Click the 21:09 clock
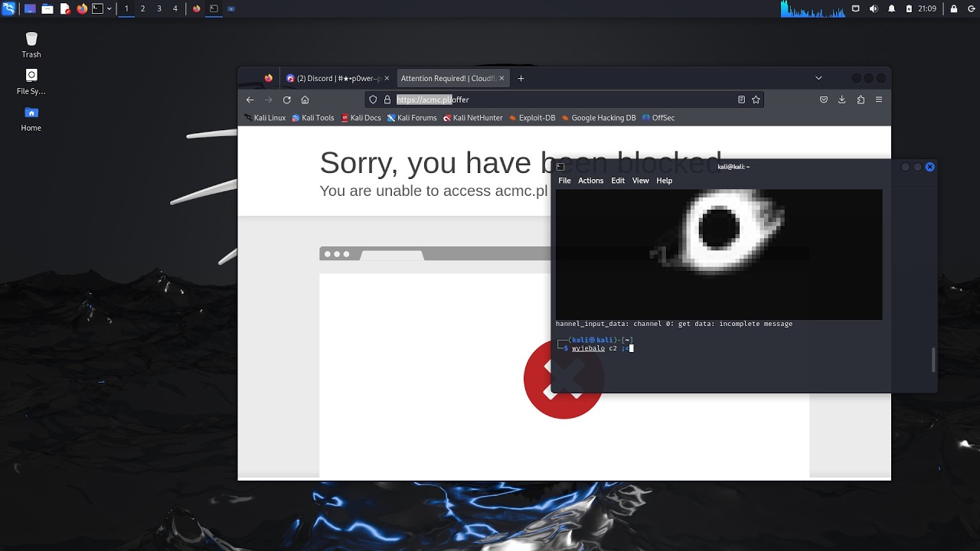 [927, 8]
